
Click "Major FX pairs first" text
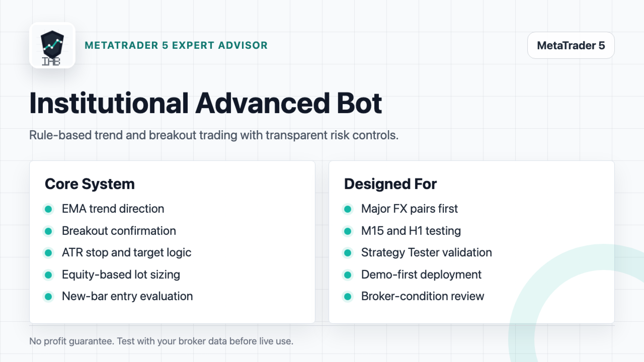coord(410,209)
